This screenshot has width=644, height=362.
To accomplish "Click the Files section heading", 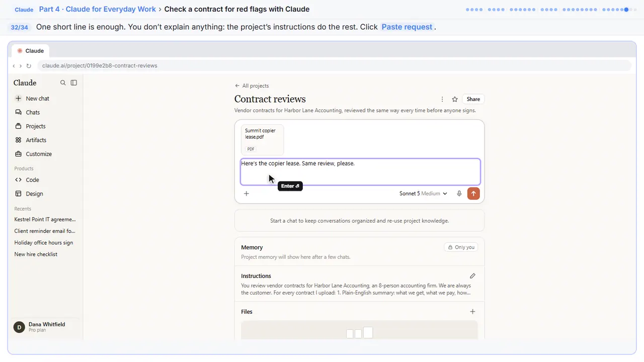I will point(247,312).
